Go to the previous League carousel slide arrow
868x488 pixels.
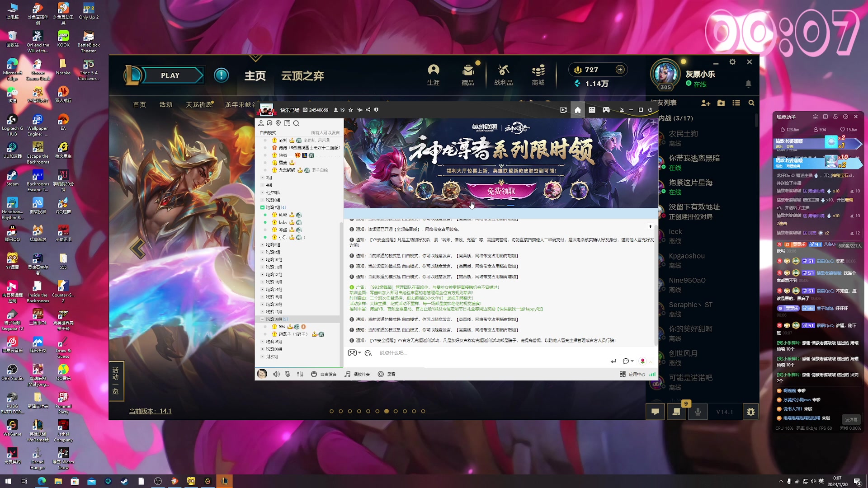(x=137, y=248)
